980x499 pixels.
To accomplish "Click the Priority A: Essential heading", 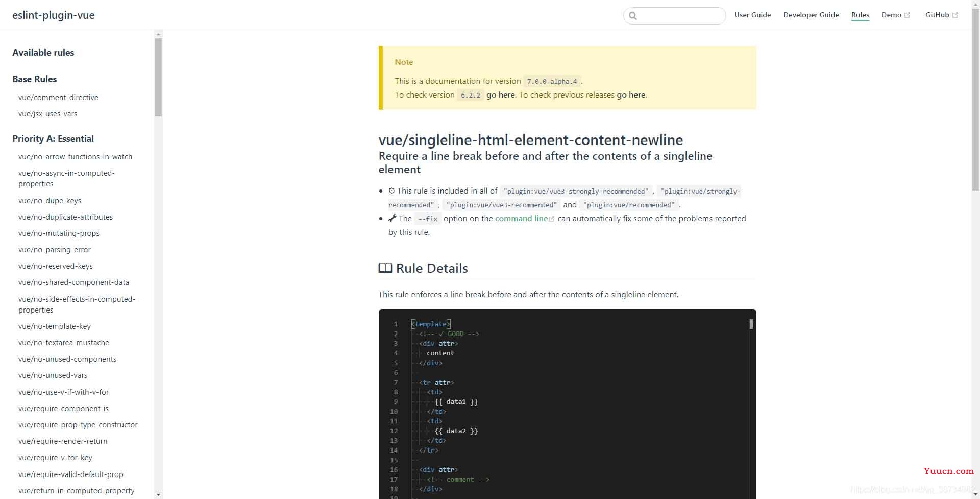I will (x=53, y=138).
